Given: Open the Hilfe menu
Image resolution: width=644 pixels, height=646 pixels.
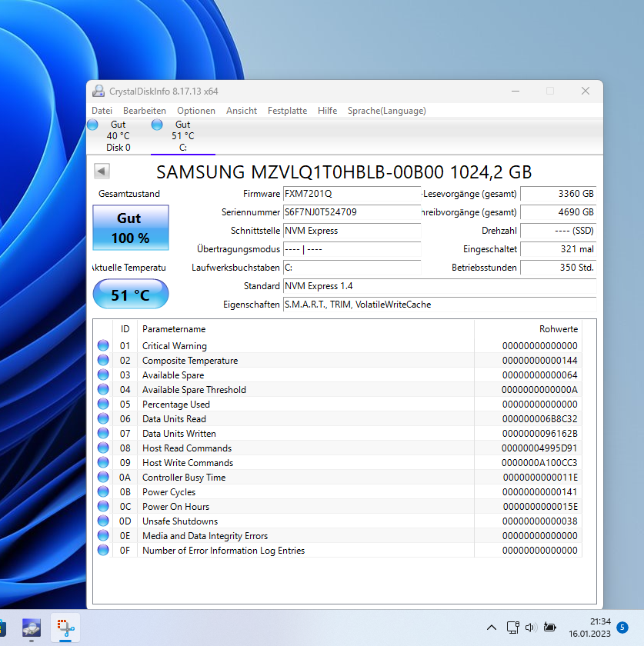Looking at the screenshot, I should pos(327,111).
